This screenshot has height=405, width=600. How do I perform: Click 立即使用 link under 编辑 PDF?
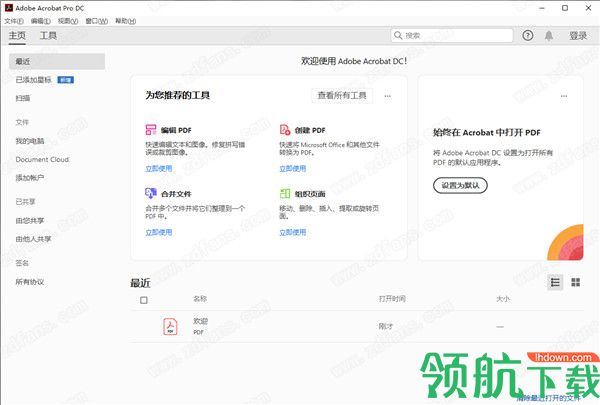pyautogui.click(x=159, y=168)
